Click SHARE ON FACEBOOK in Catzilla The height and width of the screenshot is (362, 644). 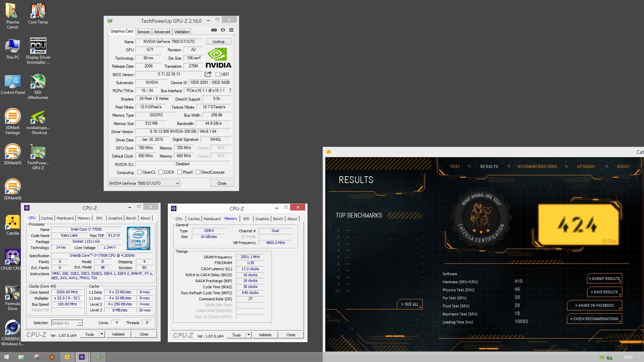594,305
